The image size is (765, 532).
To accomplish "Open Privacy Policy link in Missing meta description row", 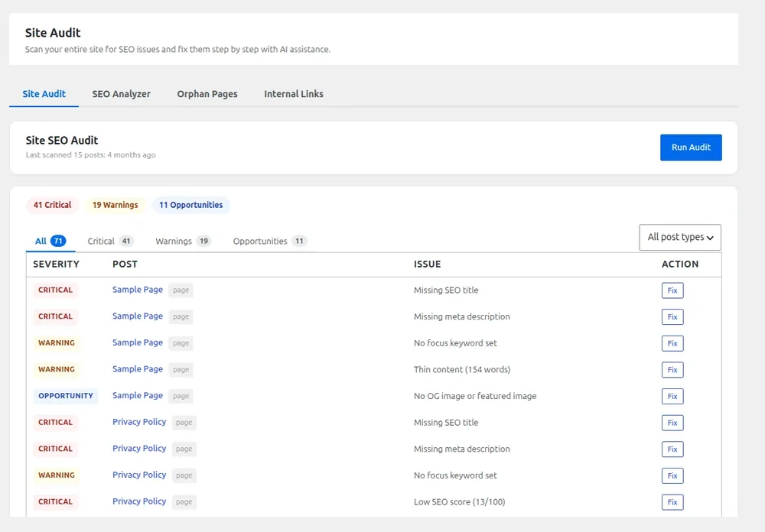I will coord(139,448).
